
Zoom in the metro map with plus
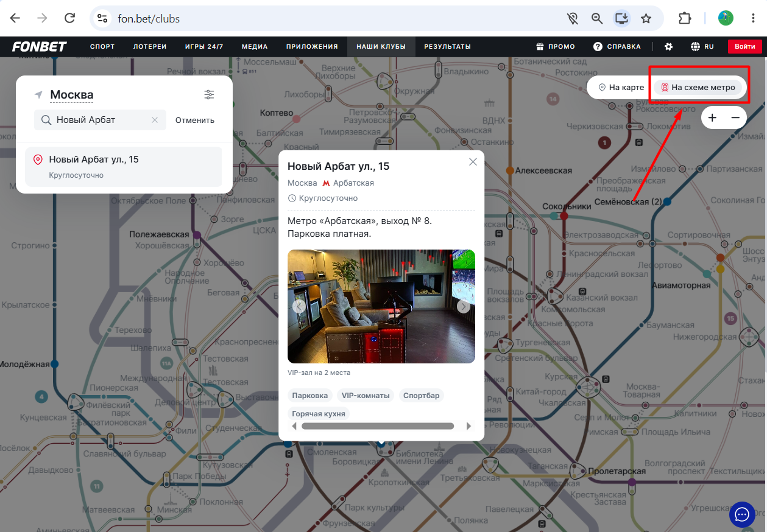pyautogui.click(x=712, y=117)
